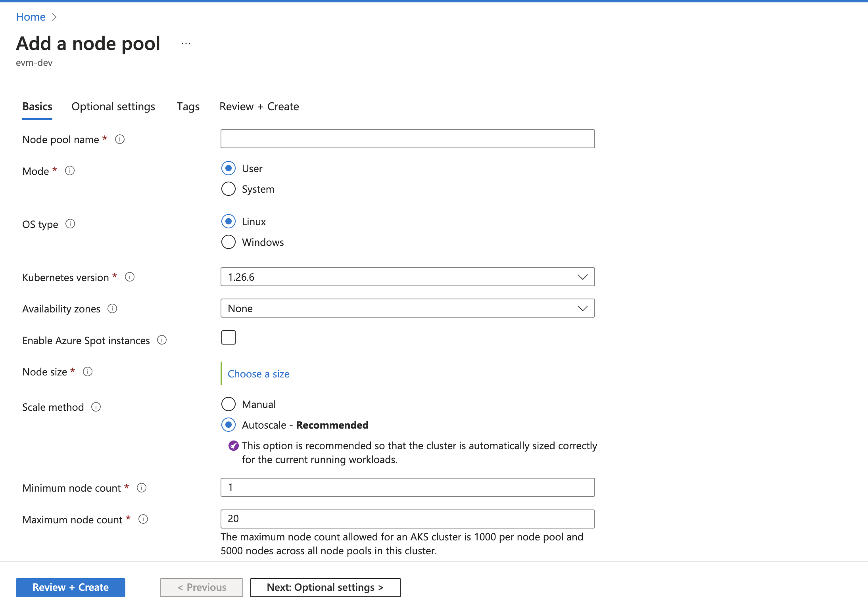Expand the Availability zones dropdown

[x=407, y=308]
